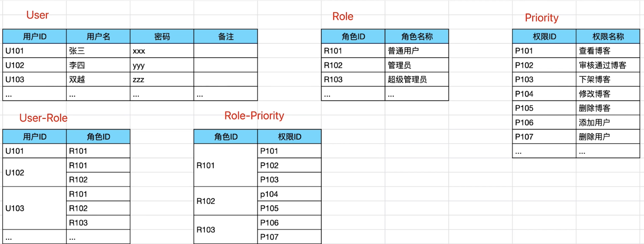Select the 角色名称 header cell
This screenshot has height=244, width=644.
point(417,37)
